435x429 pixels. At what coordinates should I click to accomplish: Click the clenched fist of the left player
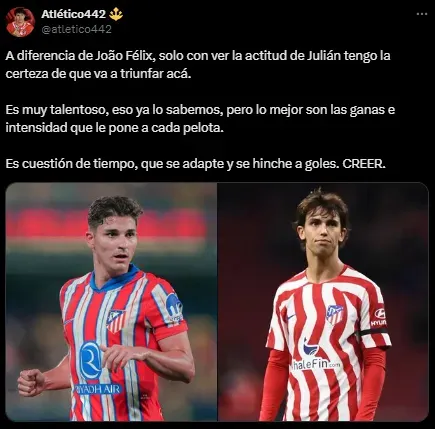pos(30,382)
